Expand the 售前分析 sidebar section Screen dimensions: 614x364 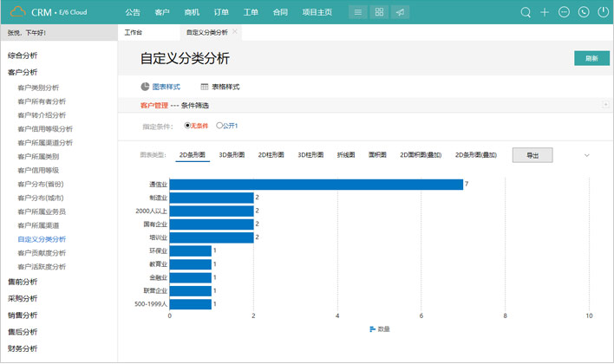[23, 282]
